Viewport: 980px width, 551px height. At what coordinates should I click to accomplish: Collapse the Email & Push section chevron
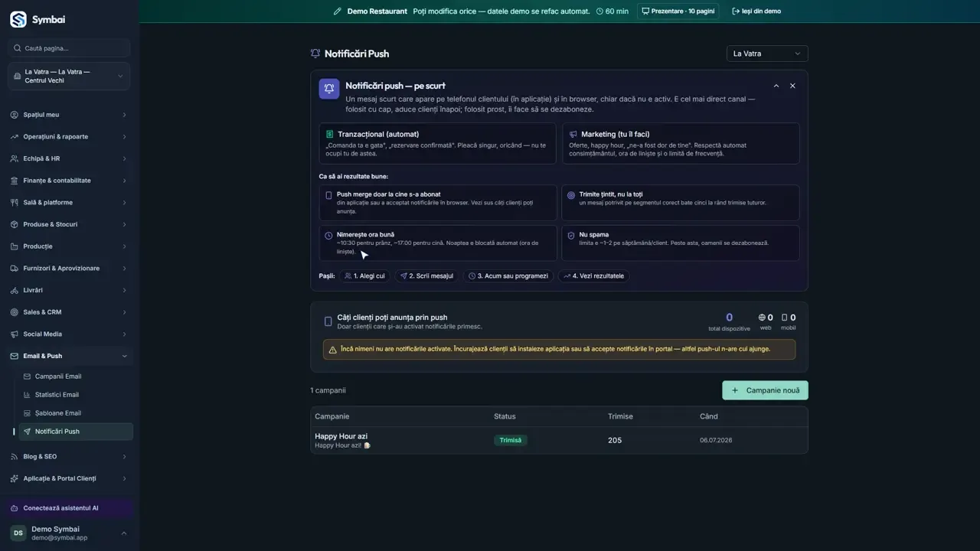pos(124,356)
